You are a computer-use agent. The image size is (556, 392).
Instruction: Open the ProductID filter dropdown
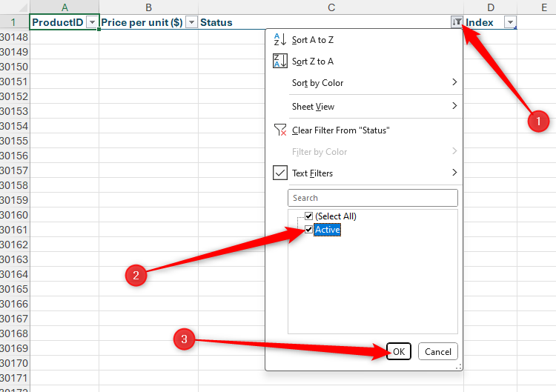point(92,22)
